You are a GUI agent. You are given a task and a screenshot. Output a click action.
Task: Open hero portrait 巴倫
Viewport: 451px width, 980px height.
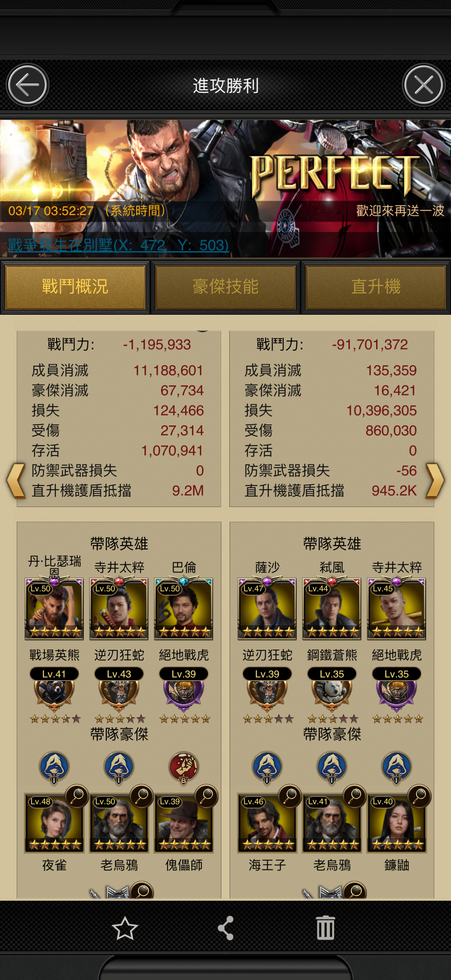point(183,608)
